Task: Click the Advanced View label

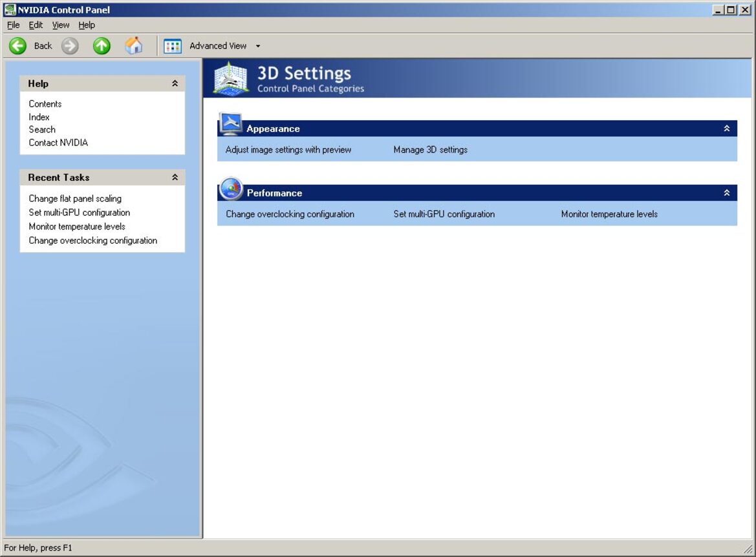Action: coord(218,47)
